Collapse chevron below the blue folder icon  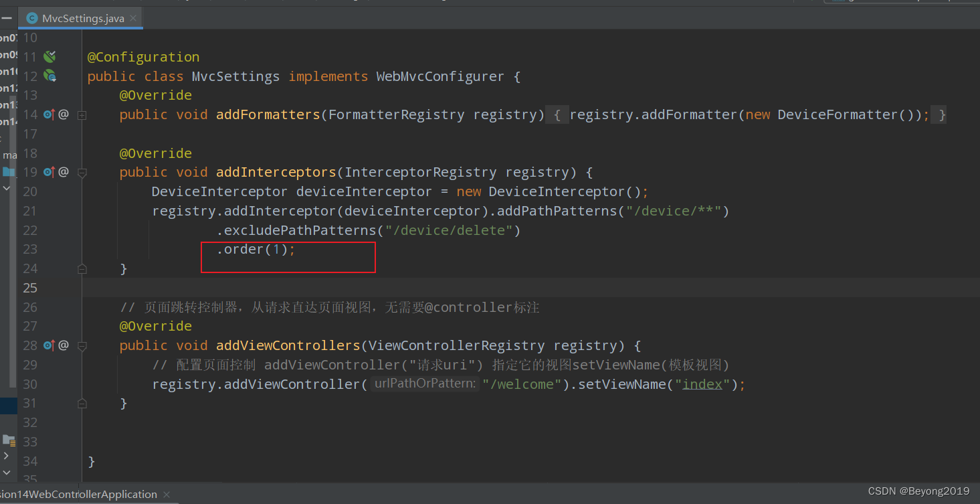[x=7, y=189]
